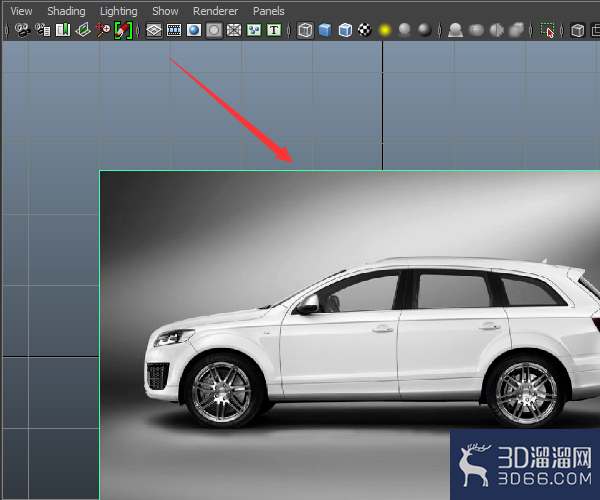Image resolution: width=600 pixels, height=500 pixels.
Task: Collapse toolbar handle before X-Ray icon
Action: (562, 30)
